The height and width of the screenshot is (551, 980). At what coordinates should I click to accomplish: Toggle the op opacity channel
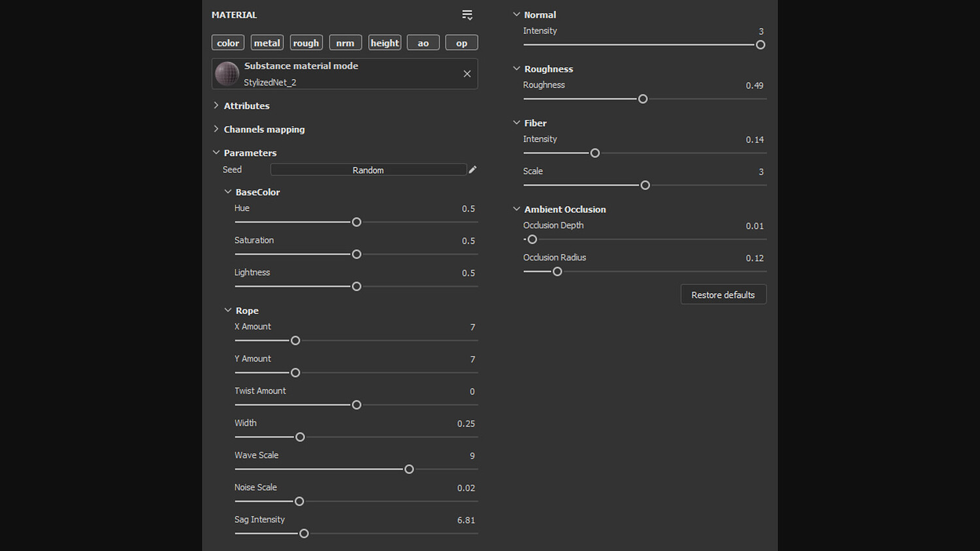(x=461, y=43)
